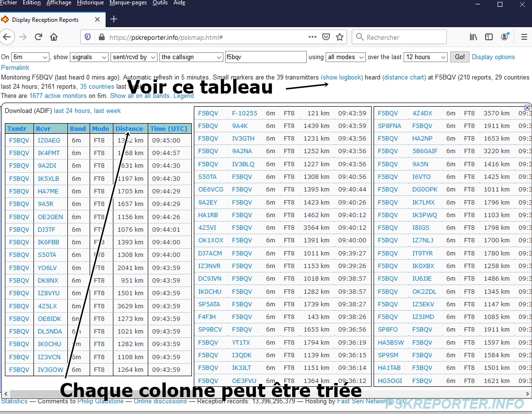Open the Fichier menu

tap(9, 3)
